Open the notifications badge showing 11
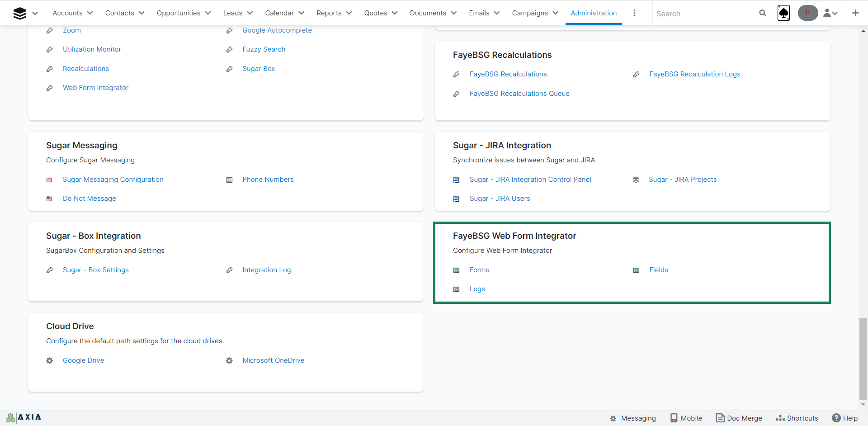 tap(807, 13)
